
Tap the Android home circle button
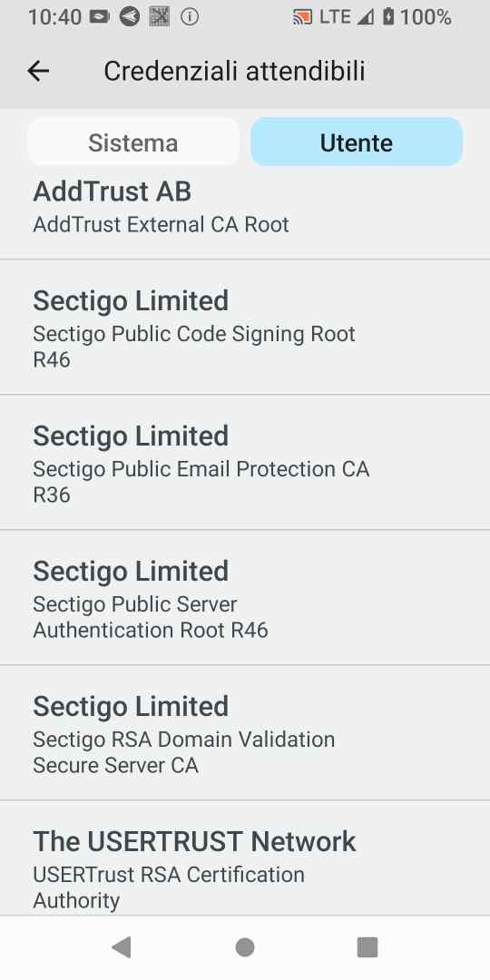pyautogui.click(x=245, y=947)
